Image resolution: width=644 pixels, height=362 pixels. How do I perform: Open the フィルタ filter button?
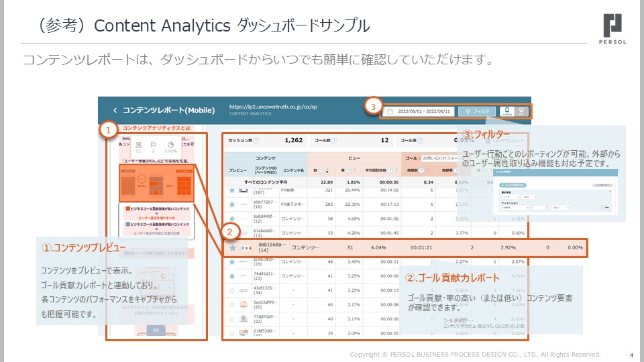(477, 111)
